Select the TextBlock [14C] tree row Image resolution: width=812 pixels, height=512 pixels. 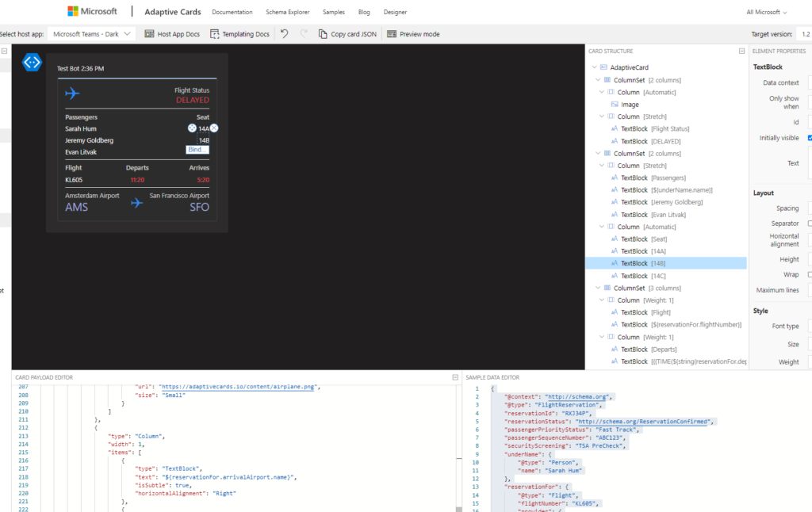pyautogui.click(x=666, y=276)
